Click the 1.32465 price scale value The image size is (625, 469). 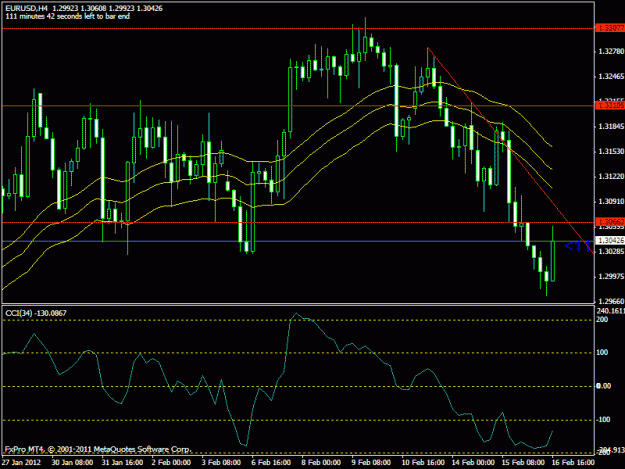(611, 77)
